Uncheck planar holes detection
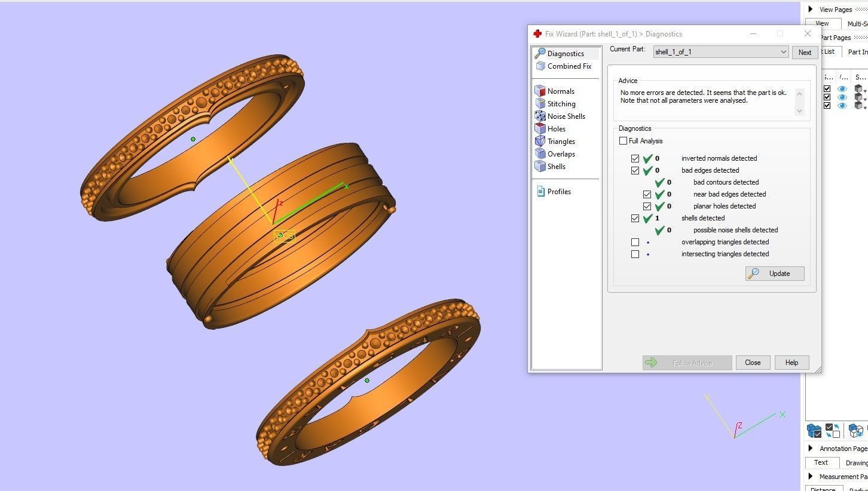 coord(647,206)
